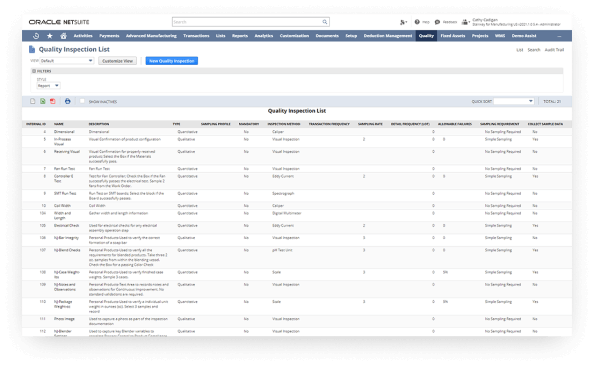Click 'Spectrograph' inspection method cell
Viewport: 594px width, 367px height.
tap(283, 193)
